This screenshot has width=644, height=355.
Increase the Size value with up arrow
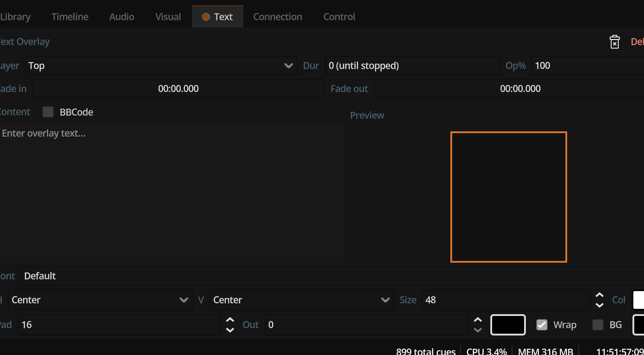(x=600, y=295)
